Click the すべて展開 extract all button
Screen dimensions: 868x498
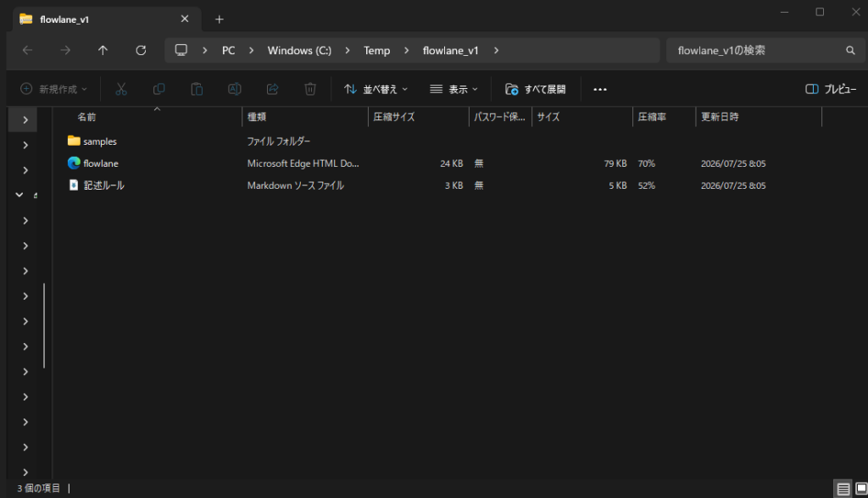tap(536, 89)
